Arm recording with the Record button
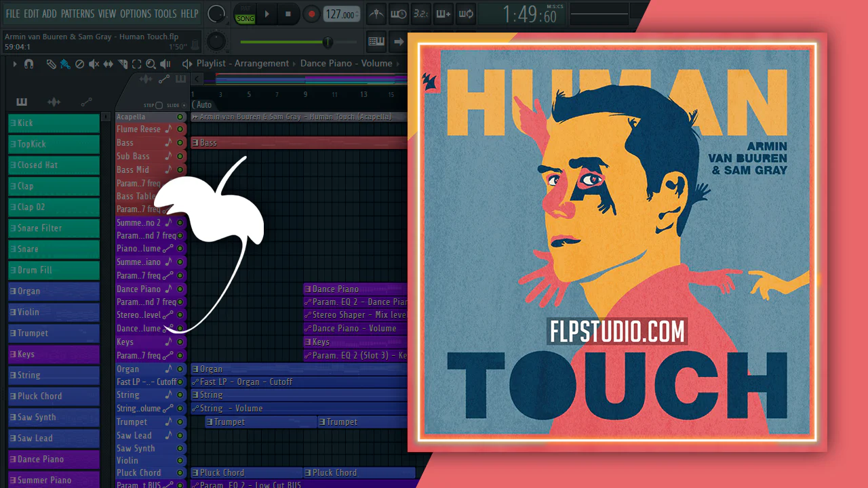Screen dimensions: 868x488 (x=311, y=14)
